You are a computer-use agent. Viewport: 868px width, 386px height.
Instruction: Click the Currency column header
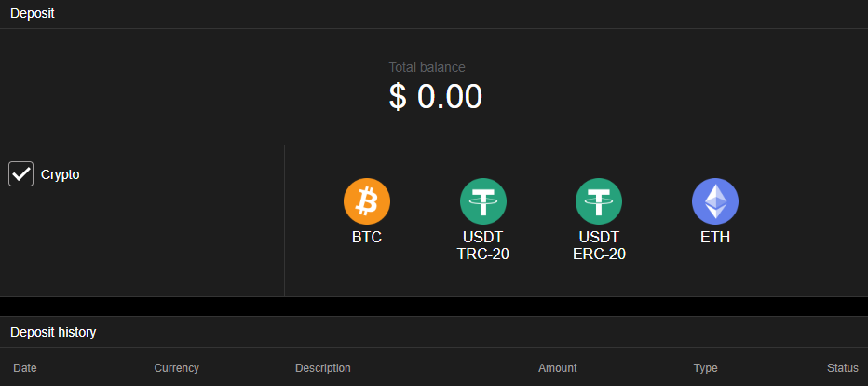coord(177,368)
